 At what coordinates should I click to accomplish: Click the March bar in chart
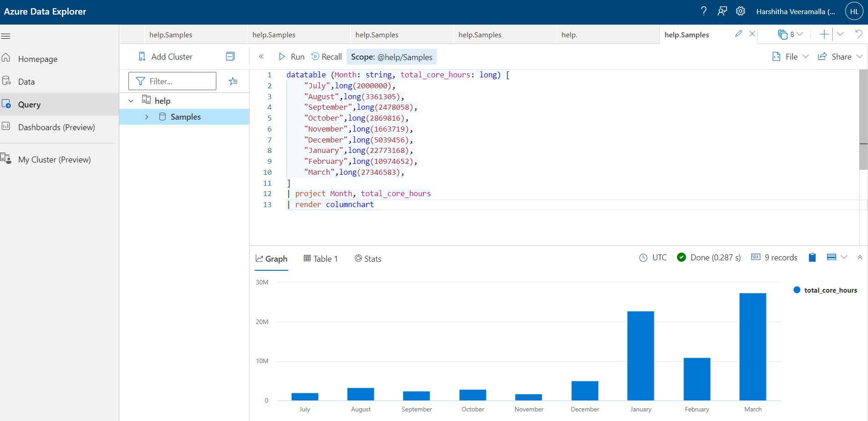point(753,347)
